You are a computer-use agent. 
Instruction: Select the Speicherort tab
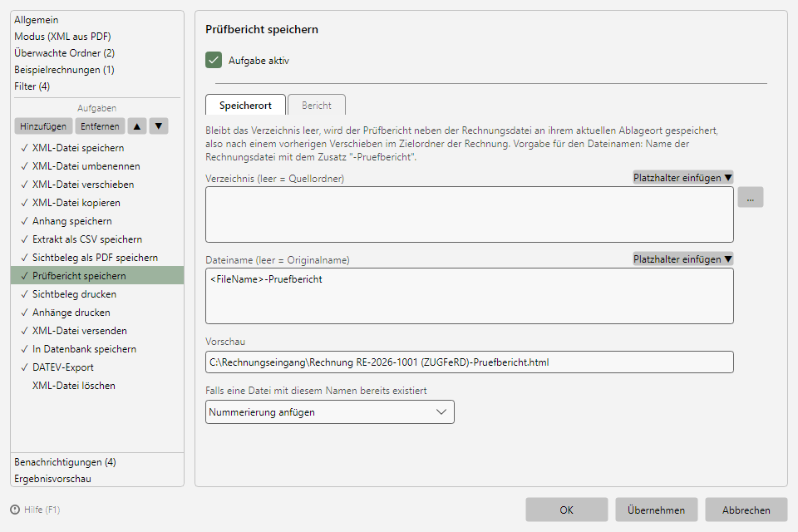click(x=245, y=106)
